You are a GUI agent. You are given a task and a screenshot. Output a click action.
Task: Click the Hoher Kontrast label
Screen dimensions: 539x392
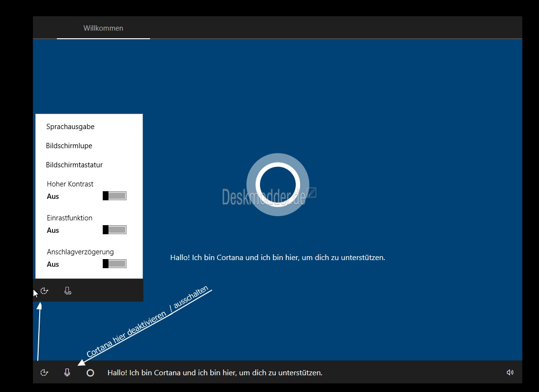coord(70,184)
